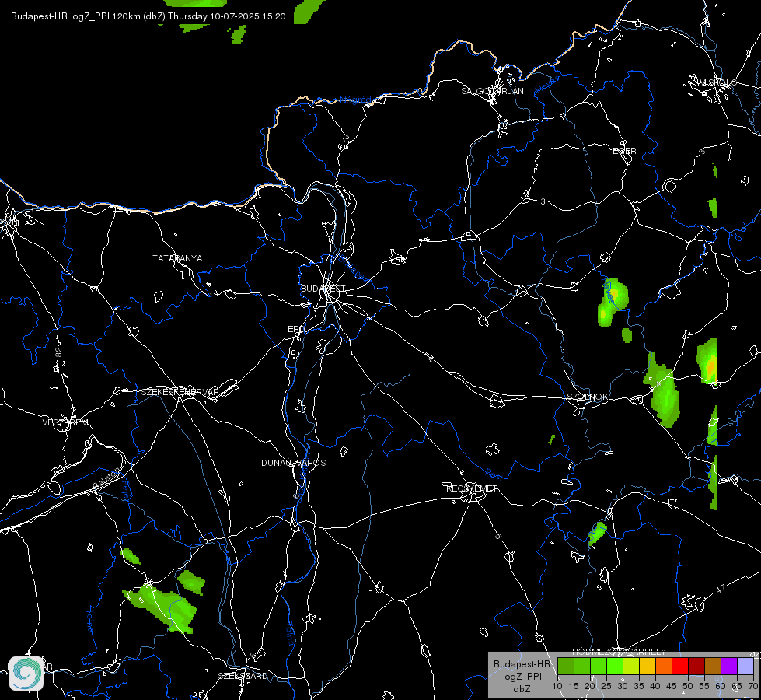Click the DUNAÚJVÁROS city label

pyautogui.click(x=294, y=463)
